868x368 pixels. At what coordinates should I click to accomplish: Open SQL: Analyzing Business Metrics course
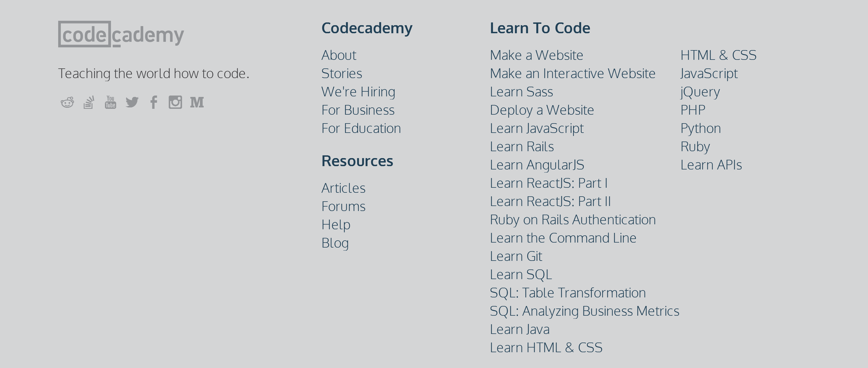pos(585,311)
